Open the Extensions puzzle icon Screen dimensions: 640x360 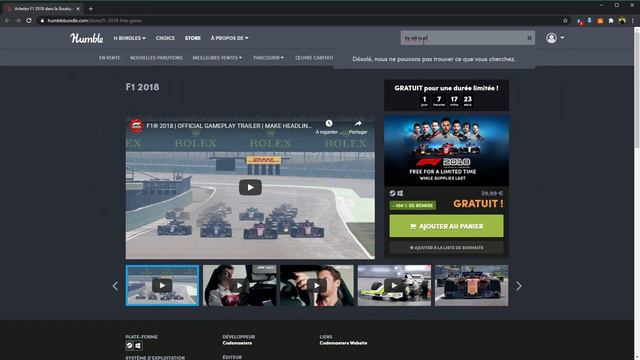tap(611, 20)
